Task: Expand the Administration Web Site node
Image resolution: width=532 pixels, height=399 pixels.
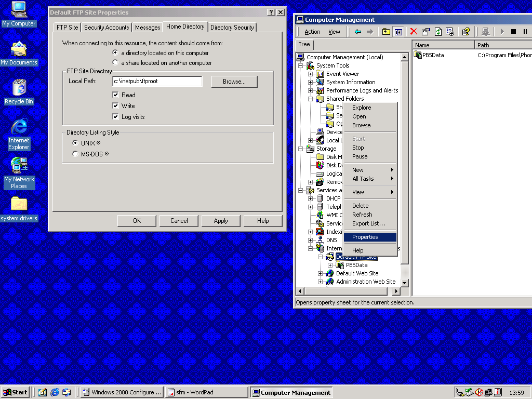Action: 320,282
